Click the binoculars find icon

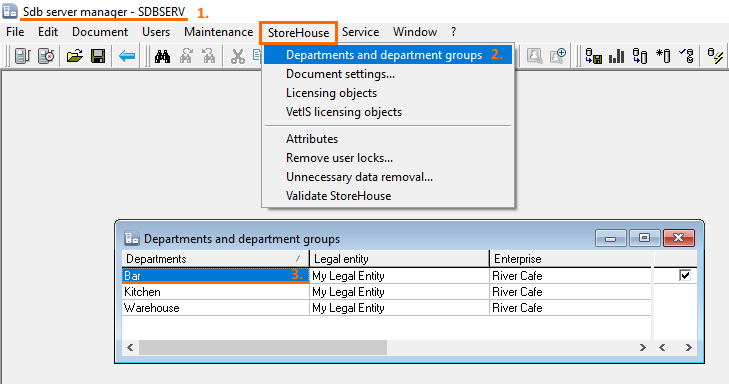click(x=162, y=56)
